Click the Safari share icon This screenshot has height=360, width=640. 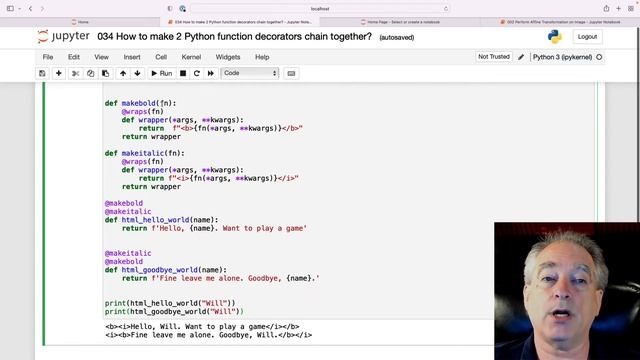click(x=606, y=8)
